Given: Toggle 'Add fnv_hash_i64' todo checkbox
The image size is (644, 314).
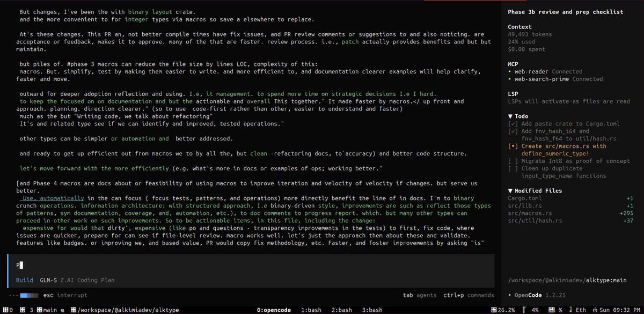Looking at the screenshot, I should (x=513, y=131).
